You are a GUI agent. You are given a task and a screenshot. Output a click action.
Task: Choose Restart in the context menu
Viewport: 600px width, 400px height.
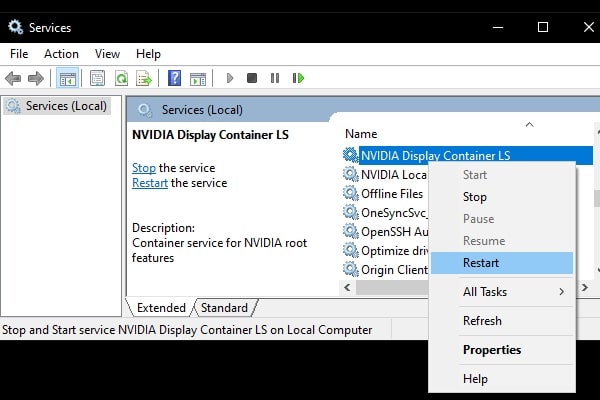click(x=502, y=263)
